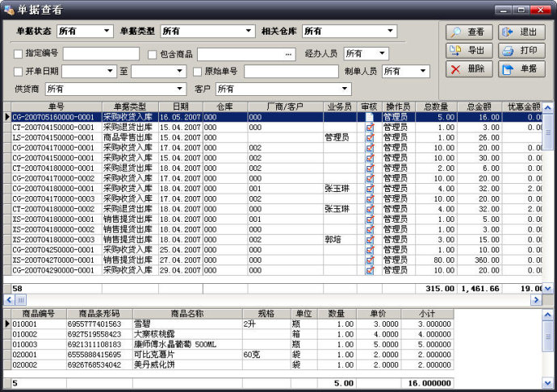Enable the 指定编号 checkbox

18,54
